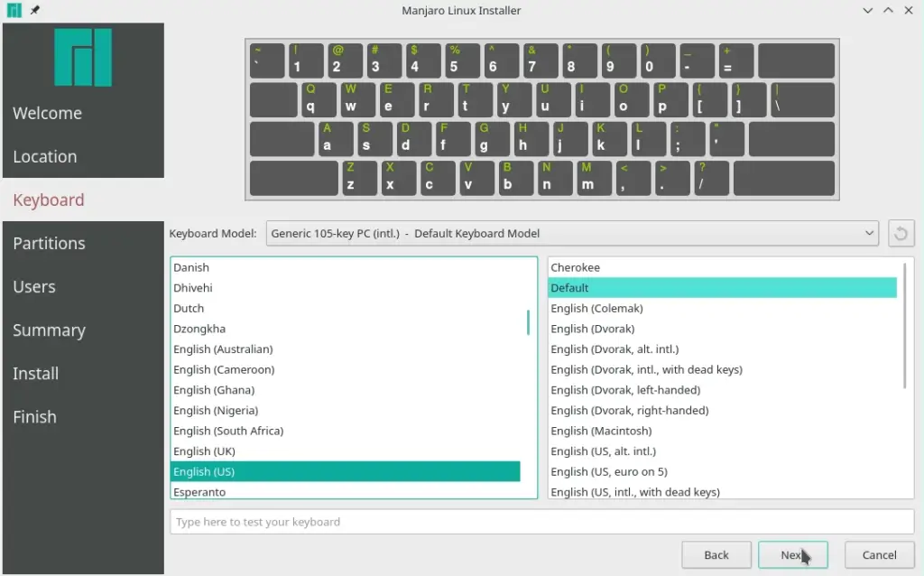Image resolution: width=924 pixels, height=576 pixels.
Task: Close the Manjaro Linux Installer window
Action: point(908,10)
